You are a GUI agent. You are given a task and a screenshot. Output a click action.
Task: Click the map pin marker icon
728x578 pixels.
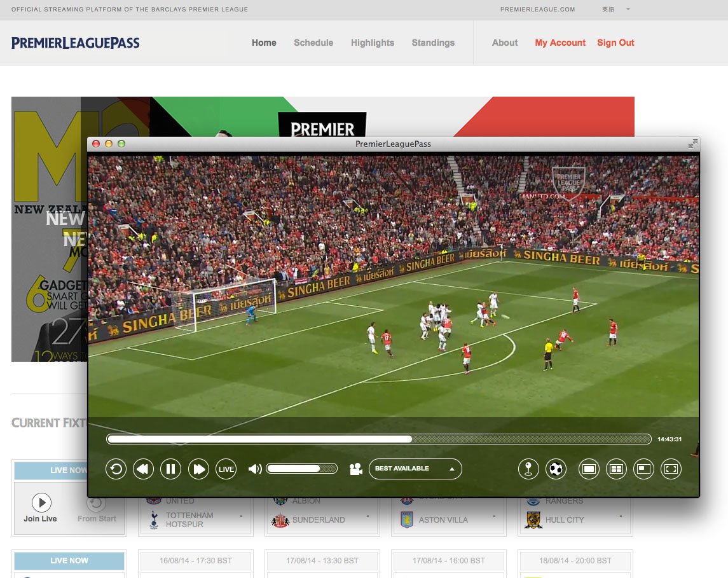(528, 469)
